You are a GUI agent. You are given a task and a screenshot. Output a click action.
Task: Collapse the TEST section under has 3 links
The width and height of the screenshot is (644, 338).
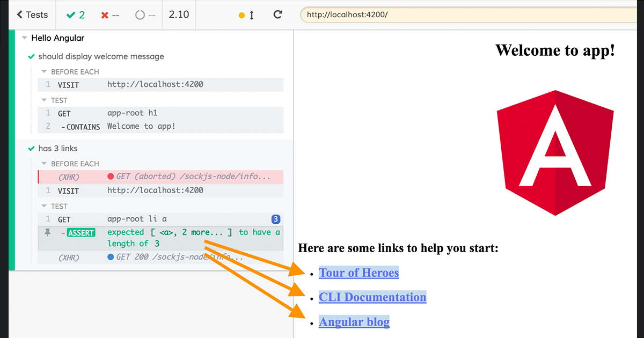(45, 206)
